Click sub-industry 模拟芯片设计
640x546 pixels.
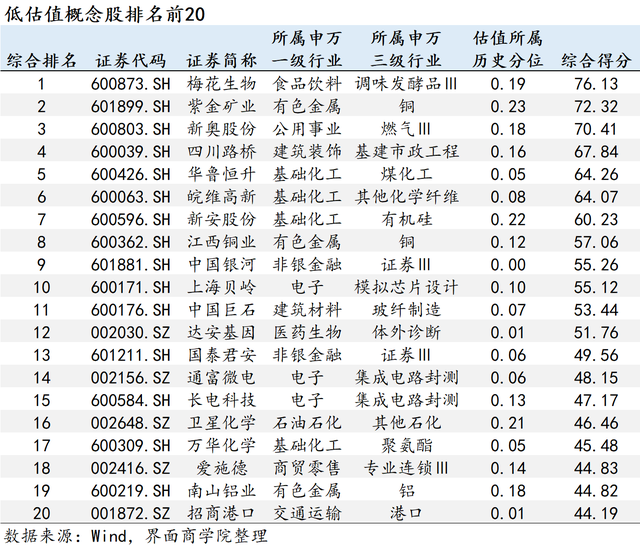tap(407, 287)
